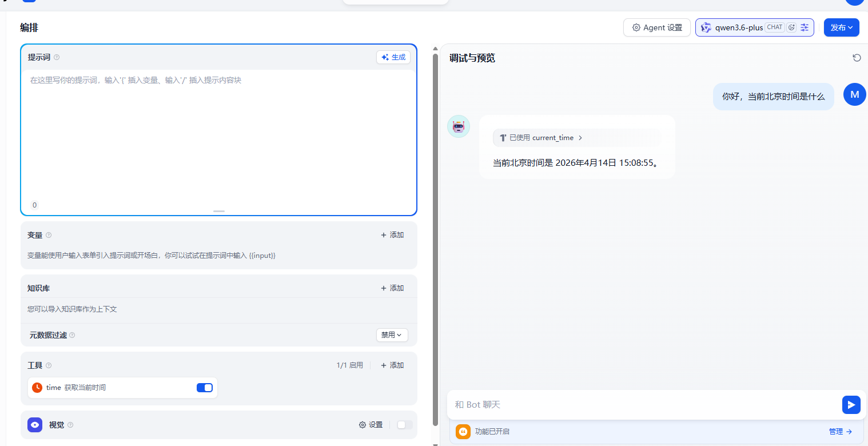Disable the time tool toggle

204,388
